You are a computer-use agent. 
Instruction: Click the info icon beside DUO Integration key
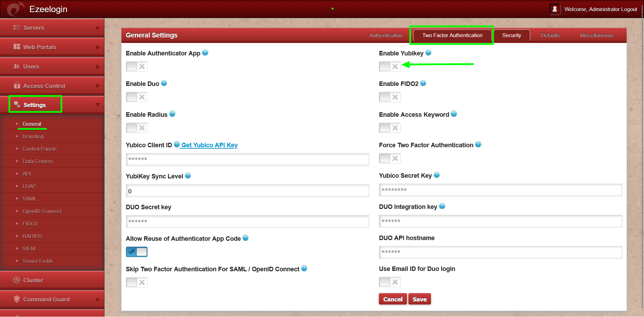coord(442,206)
